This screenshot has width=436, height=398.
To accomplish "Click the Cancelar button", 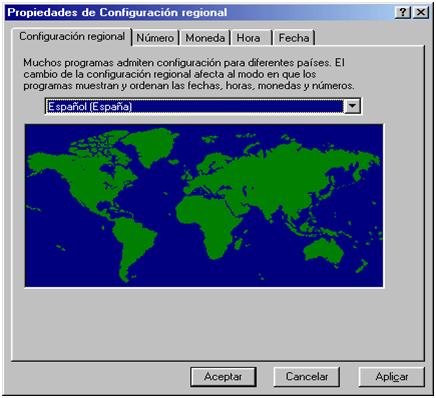I will tap(307, 377).
